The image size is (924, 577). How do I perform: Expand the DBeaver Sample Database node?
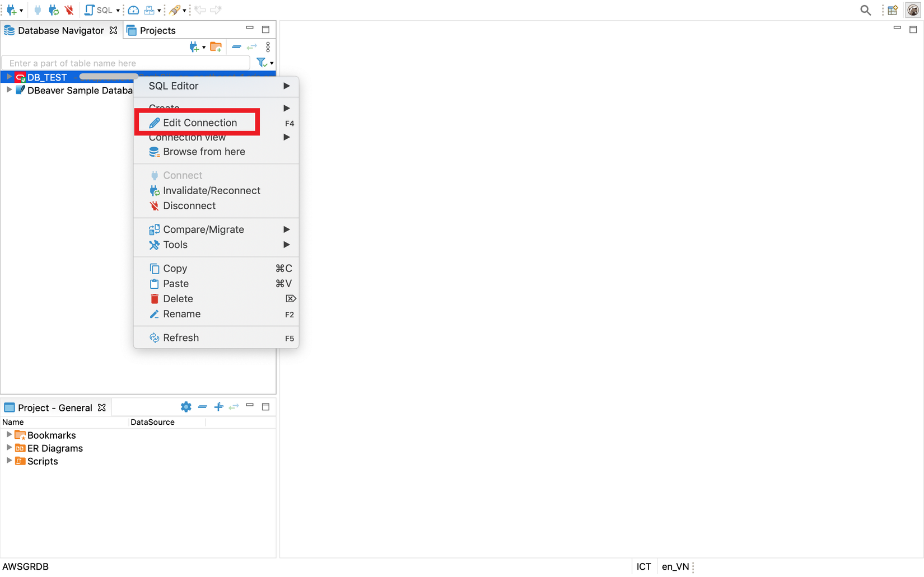click(9, 90)
